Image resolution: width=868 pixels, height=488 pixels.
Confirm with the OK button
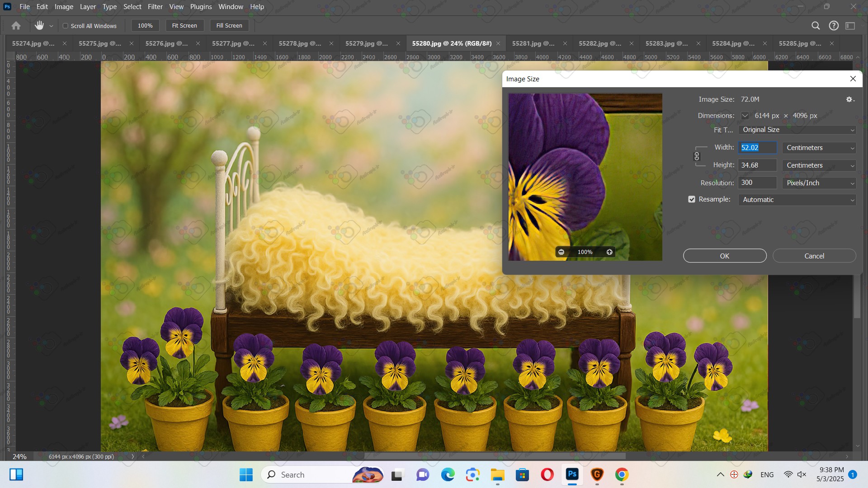[x=725, y=256]
